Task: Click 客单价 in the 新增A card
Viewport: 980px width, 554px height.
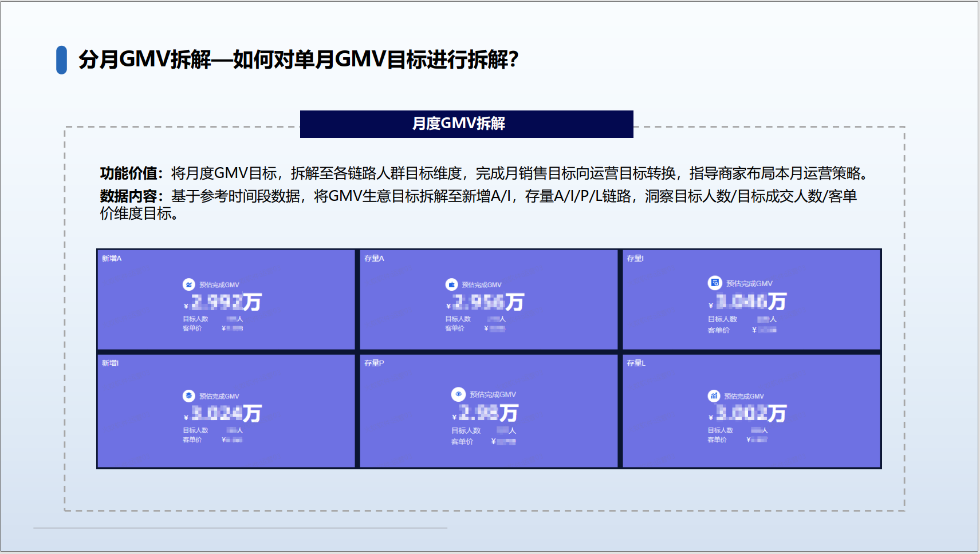Action: tap(192, 329)
